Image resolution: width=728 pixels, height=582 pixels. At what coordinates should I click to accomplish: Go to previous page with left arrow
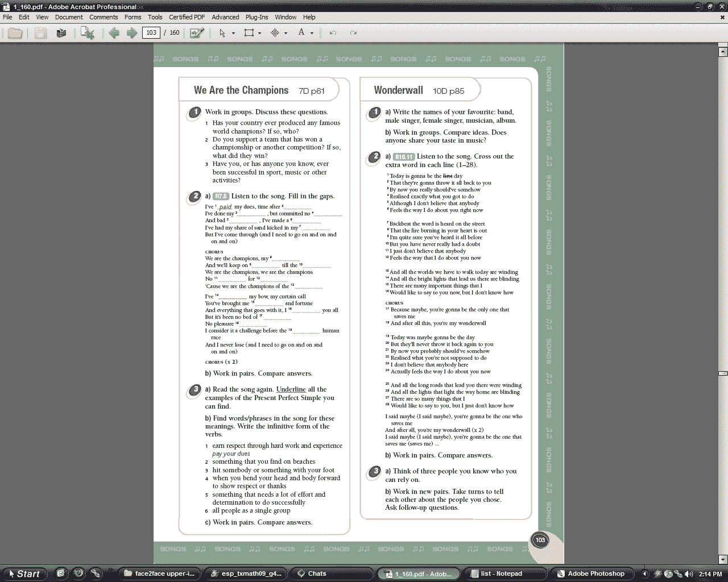114,33
